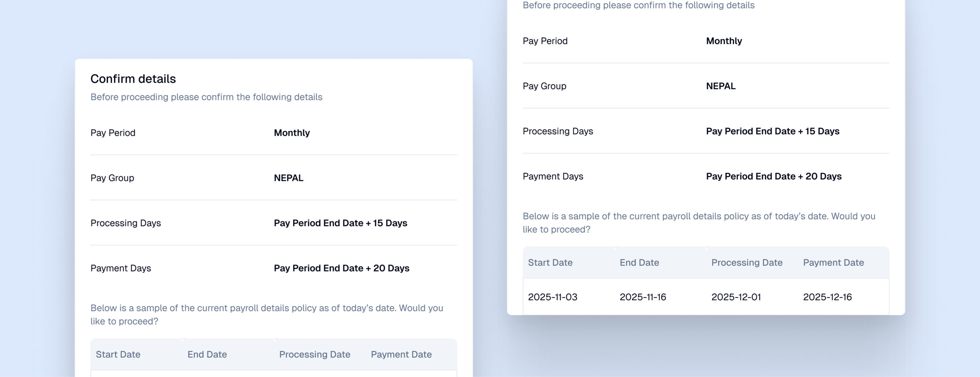Click Payment Date header in left card table

coord(401,354)
